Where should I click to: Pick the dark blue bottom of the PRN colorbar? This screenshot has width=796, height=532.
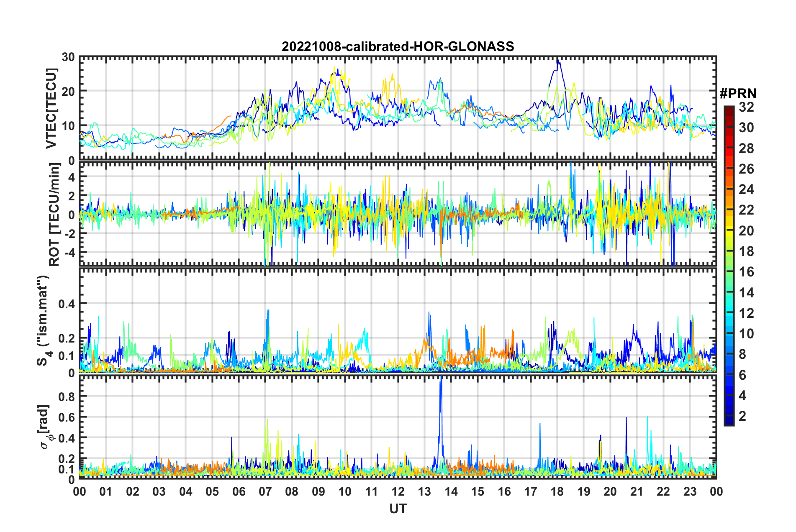coord(729,422)
